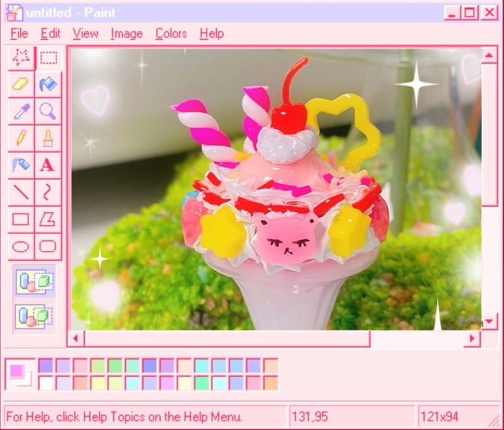This screenshot has height=430, width=504.
Task: Click the vertical scrollbar down arrow
Action: click(490, 322)
